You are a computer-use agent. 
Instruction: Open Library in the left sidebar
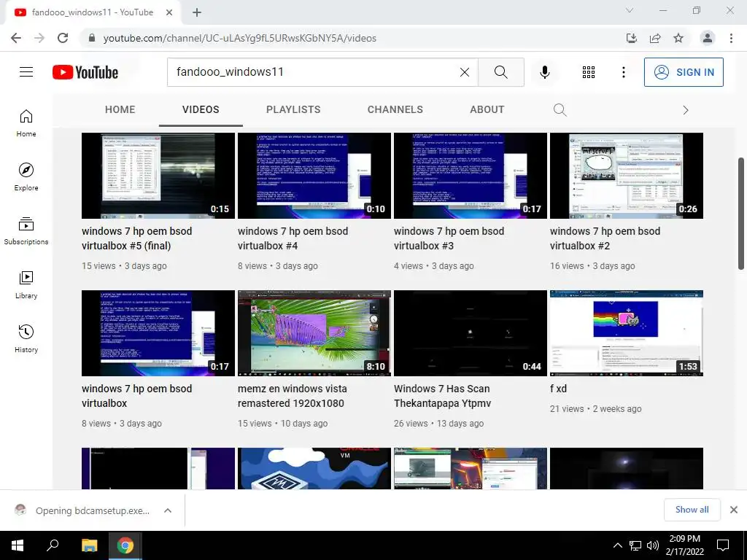click(26, 285)
